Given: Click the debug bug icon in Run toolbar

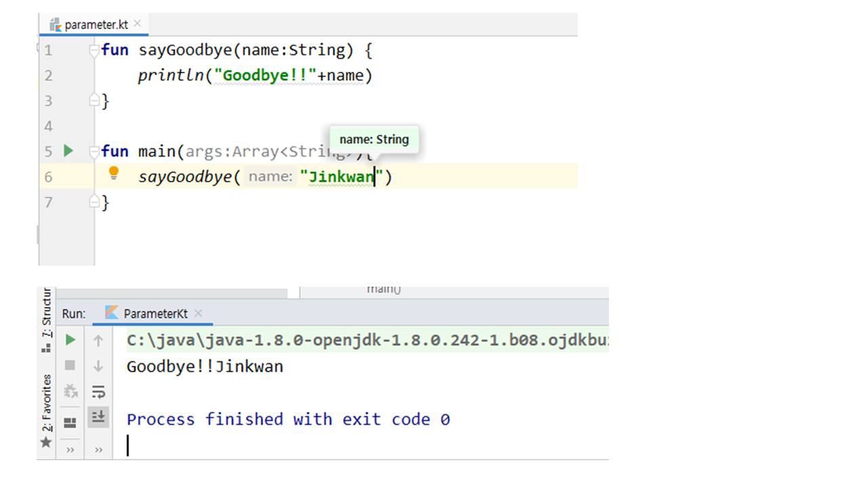Looking at the screenshot, I should pyautogui.click(x=70, y=391).
